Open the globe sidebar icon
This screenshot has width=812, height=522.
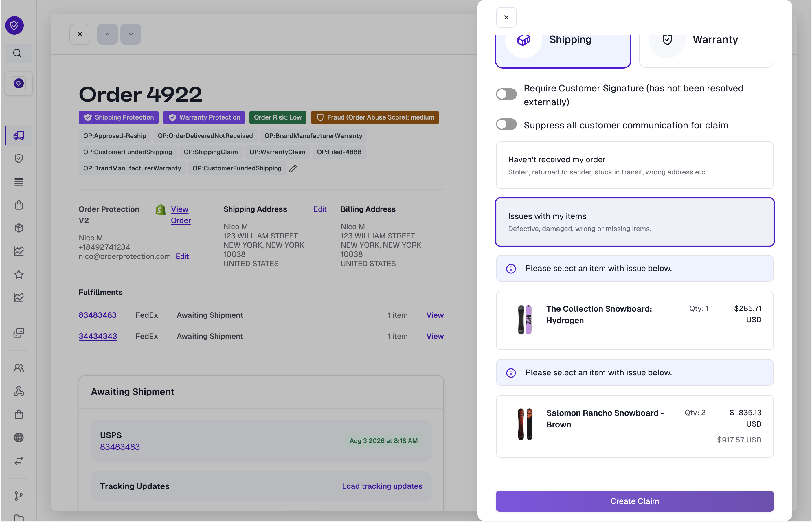tap(19, 437)
